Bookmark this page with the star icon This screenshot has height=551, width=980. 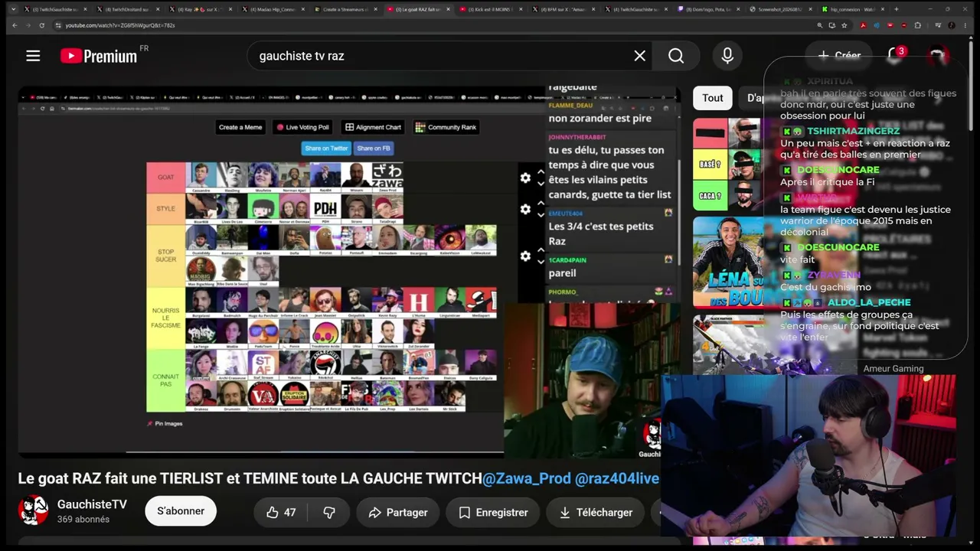[844, 25]
